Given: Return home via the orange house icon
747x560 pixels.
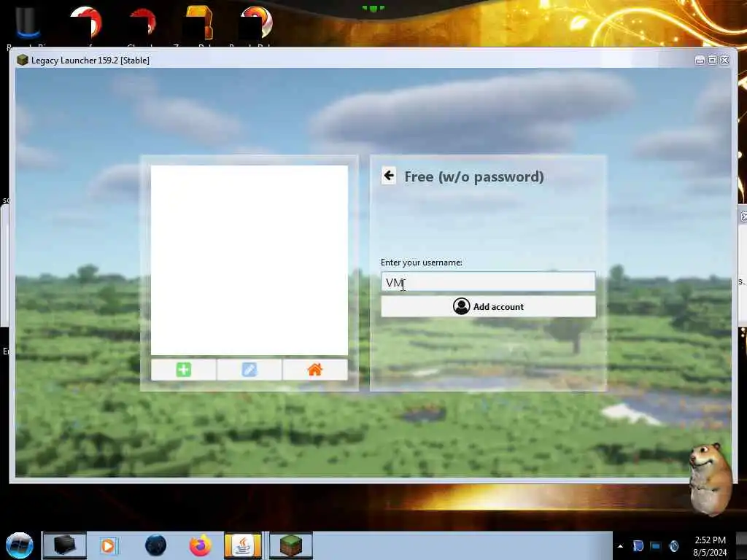Looking at the screenshot, I should (x=315, y=370).
